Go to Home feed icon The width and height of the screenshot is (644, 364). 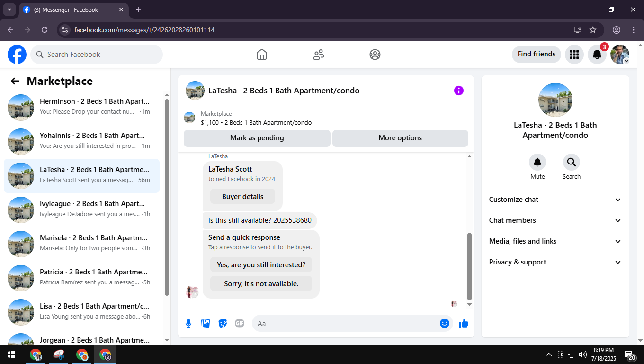pos(262,55)
